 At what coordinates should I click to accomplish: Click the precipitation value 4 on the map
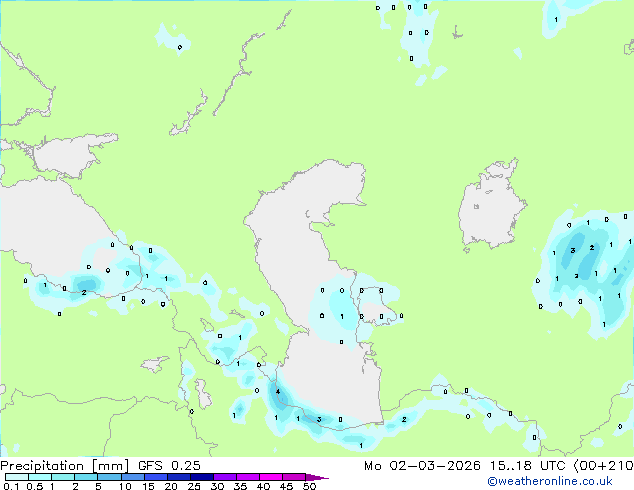[278, 391]
